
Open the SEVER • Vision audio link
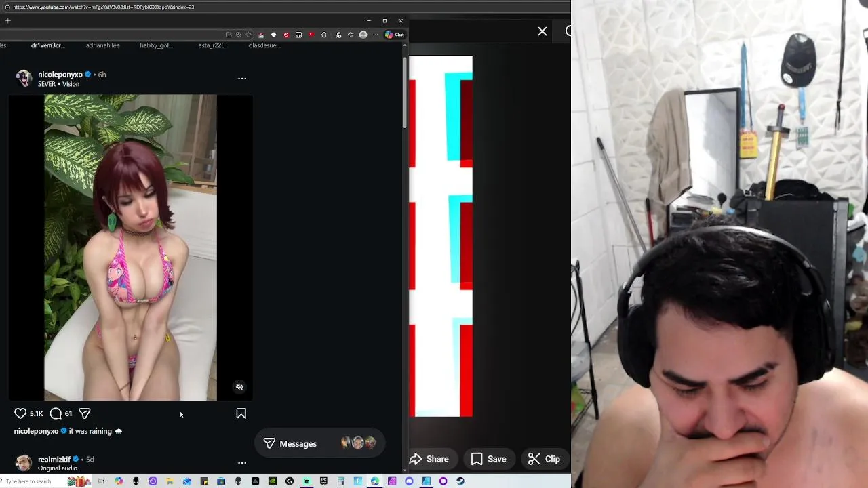point(58,84)
